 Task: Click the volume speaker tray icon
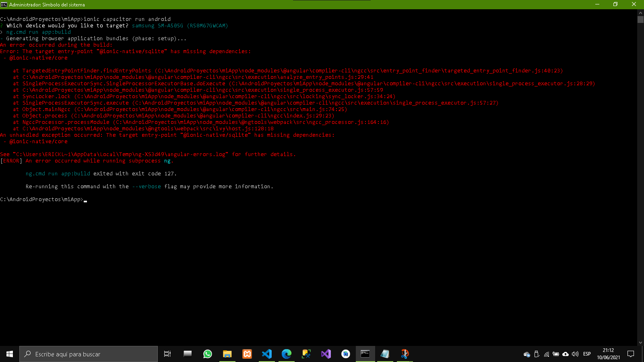[575, 354]
